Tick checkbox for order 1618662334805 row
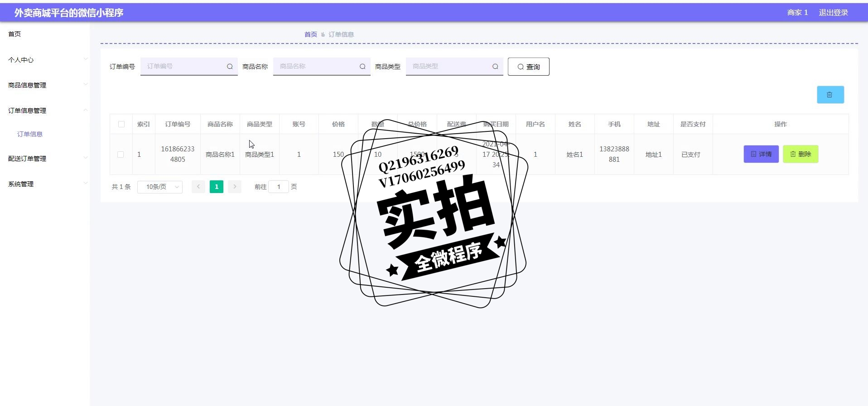Screen dimensions: 868x406 click(x=121, y=155)
